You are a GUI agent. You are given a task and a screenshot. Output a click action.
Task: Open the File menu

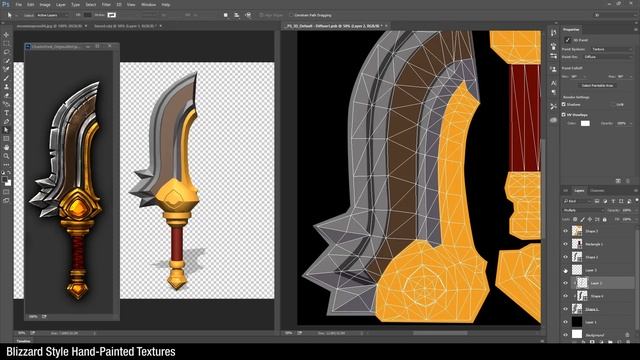click(18, 4)
